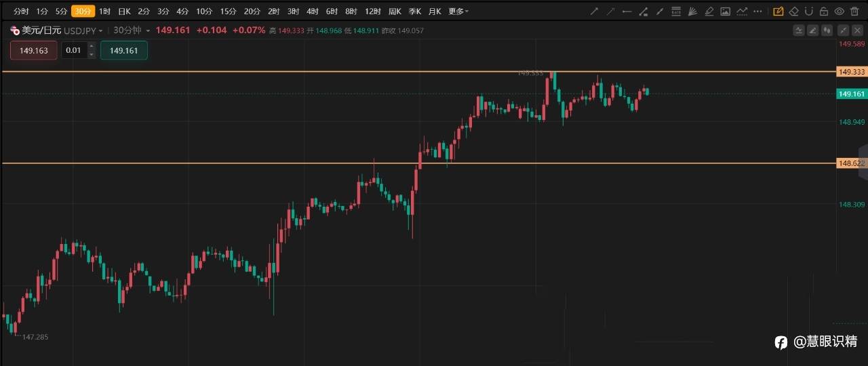
Task: Click the 0.01 lot size field
Action: pyautogui.click(x=73, y=51)
